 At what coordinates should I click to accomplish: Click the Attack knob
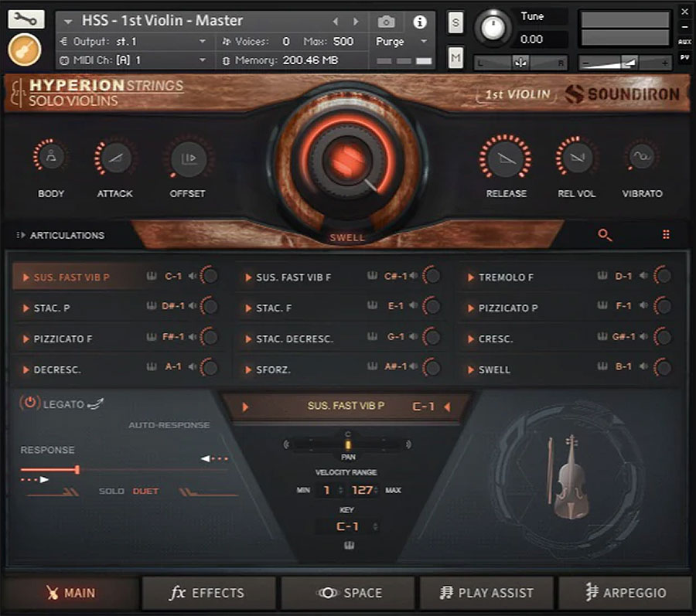(115, 158)
